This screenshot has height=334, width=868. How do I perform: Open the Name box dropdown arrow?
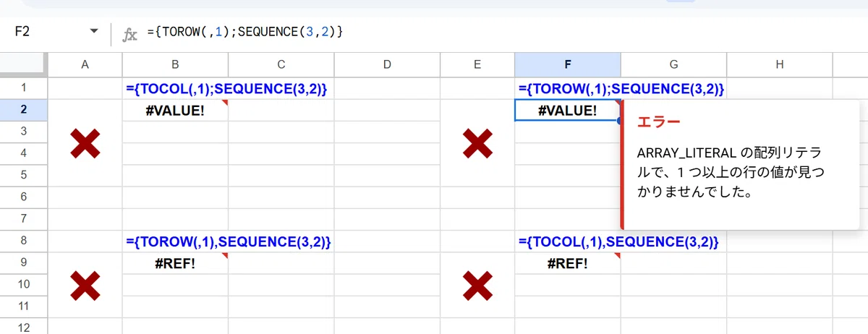pyautogui.click(x=93, y=32)
